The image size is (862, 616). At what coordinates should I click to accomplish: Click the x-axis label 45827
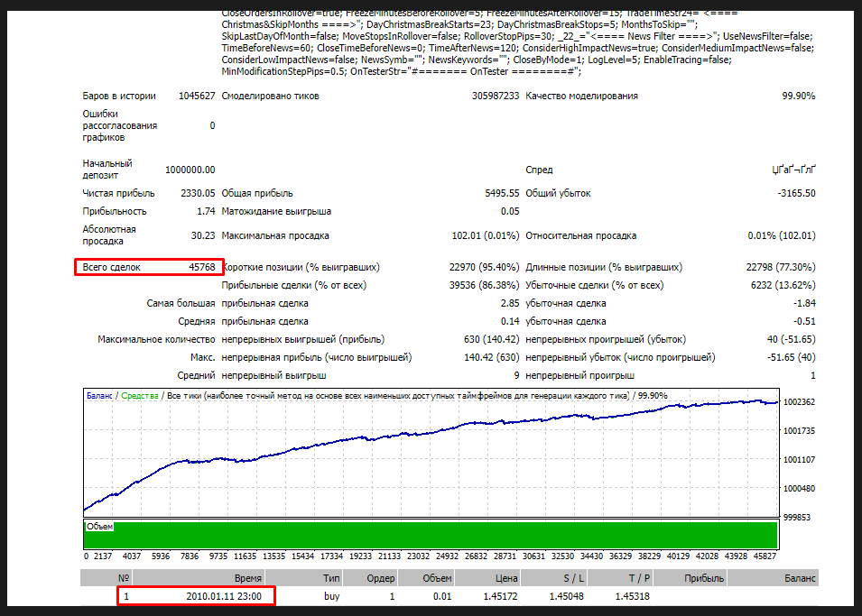pyautogui.click(x=765, y=556)
